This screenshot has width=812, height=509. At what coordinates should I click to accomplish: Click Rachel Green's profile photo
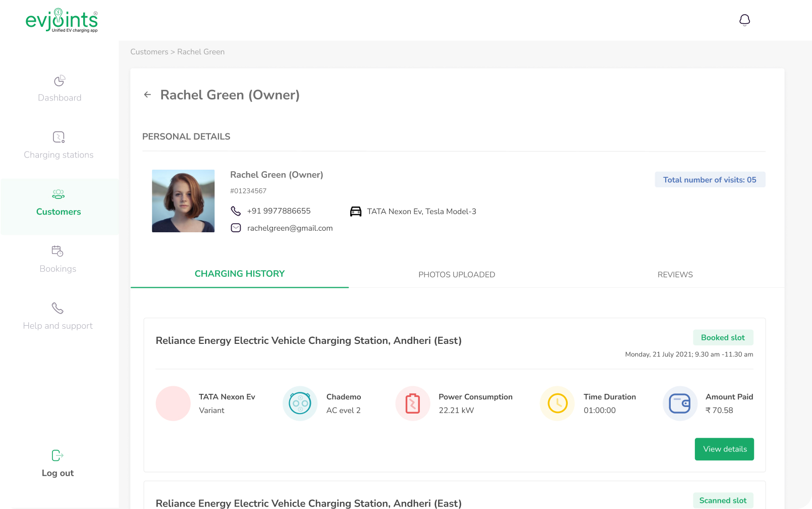[183, 201]
